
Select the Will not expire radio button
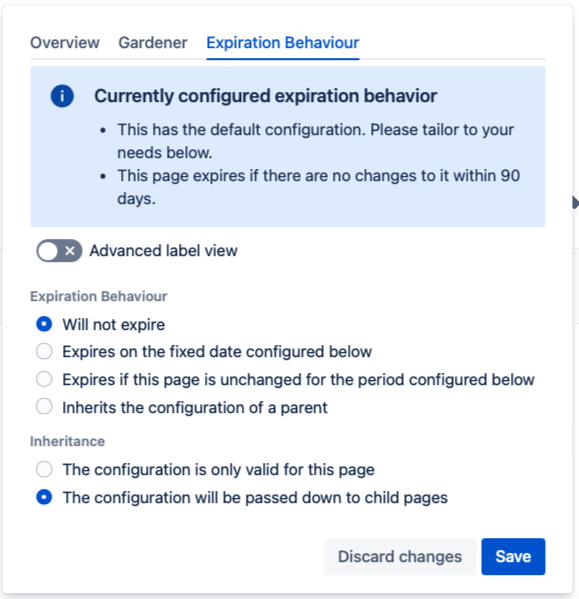tap(44, 324)
